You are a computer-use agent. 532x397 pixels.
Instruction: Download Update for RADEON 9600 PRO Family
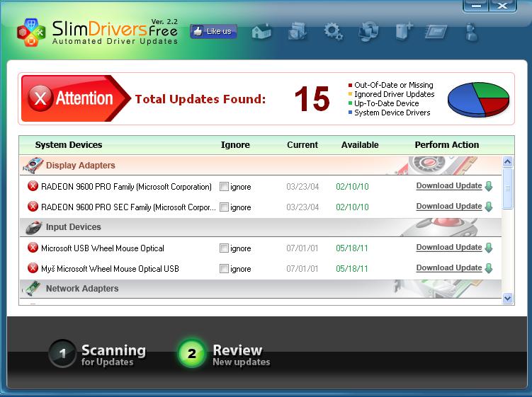tap(449, 186)
